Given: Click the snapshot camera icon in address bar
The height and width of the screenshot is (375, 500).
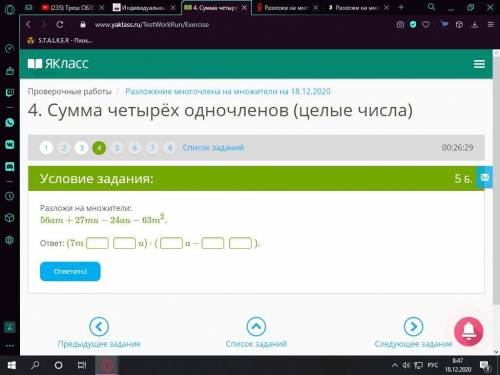Looking at the screenshot, I should click(400, 25).
